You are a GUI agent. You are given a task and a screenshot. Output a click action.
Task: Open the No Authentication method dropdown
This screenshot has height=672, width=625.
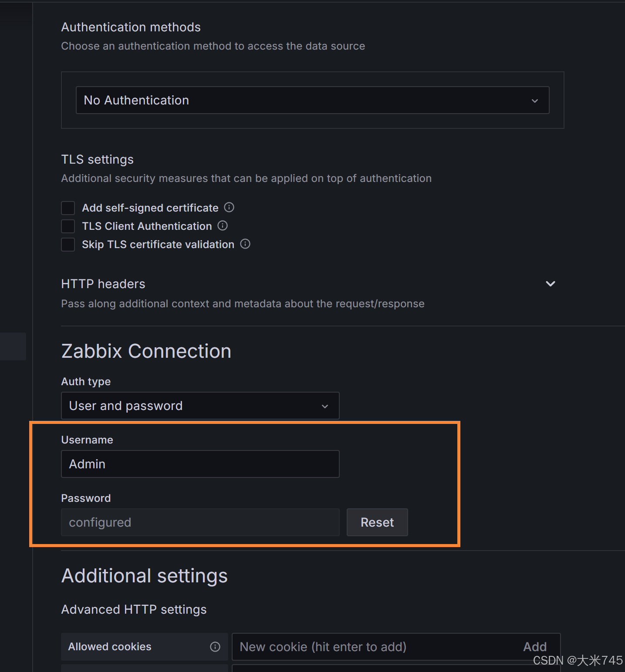coord(312,100)
